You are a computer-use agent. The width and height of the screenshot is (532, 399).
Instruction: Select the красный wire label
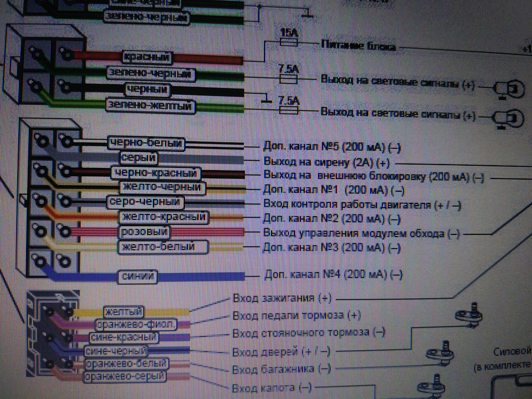coord(147,57)
